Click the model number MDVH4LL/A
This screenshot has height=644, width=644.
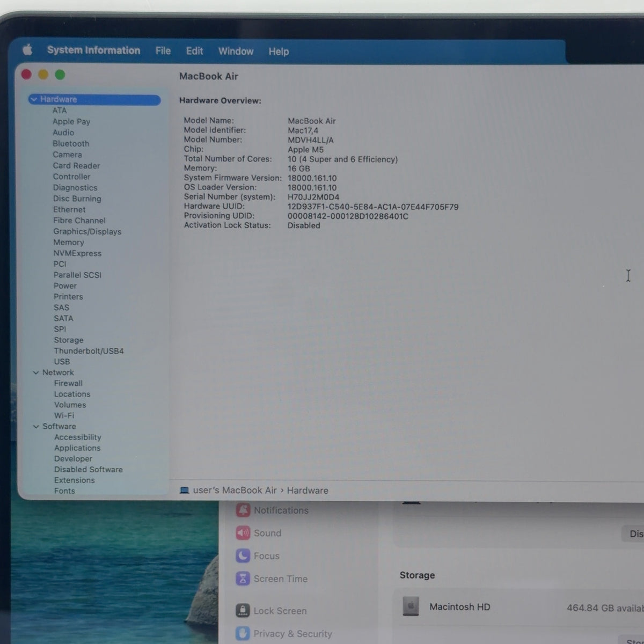(311, 140)
